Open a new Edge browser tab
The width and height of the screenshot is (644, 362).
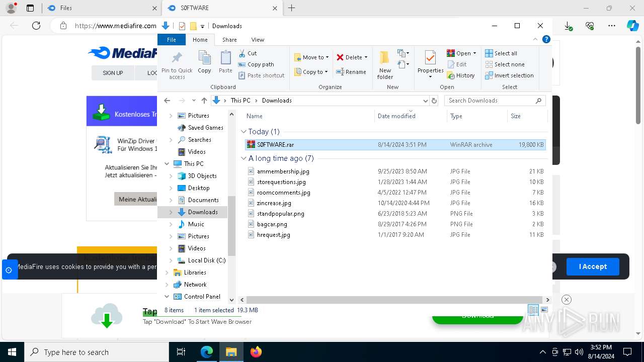point(292,8)
